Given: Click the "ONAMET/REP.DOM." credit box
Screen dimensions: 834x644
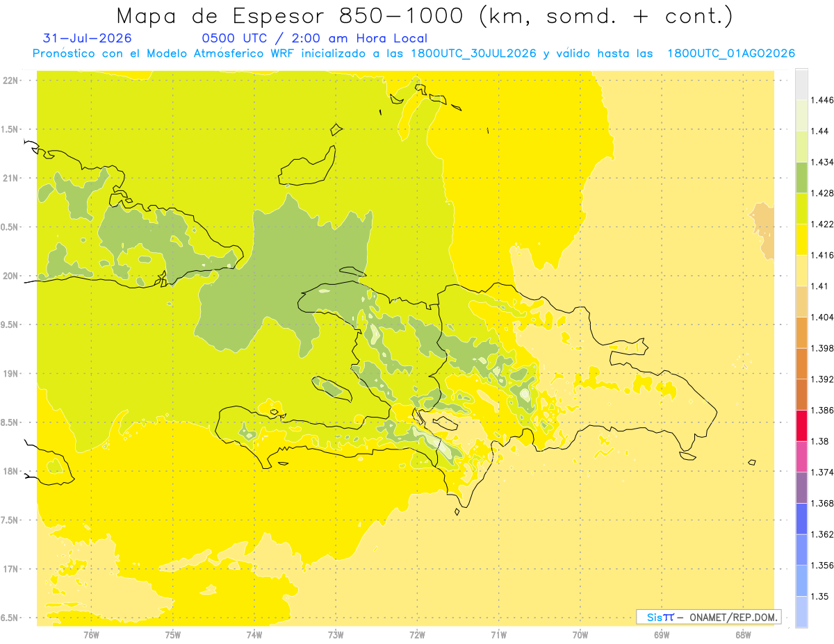Looking at the screenshot, I should 709,617.
